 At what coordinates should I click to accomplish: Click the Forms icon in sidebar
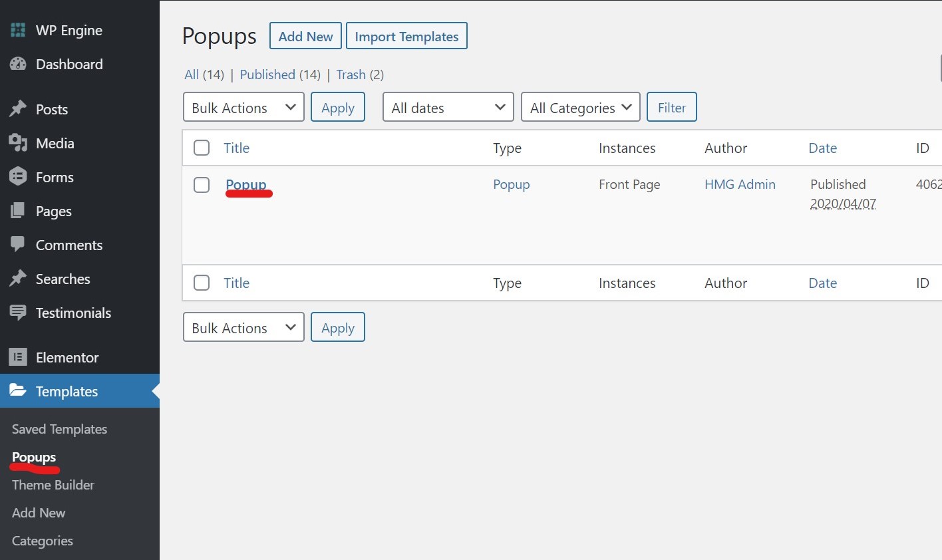click(x=18, y=177)
